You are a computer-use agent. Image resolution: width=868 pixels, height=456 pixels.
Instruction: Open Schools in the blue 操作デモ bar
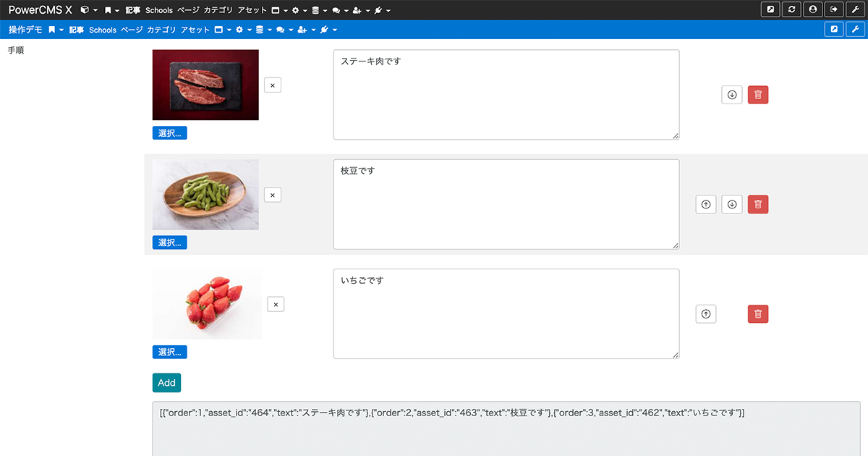click(103, 30)
